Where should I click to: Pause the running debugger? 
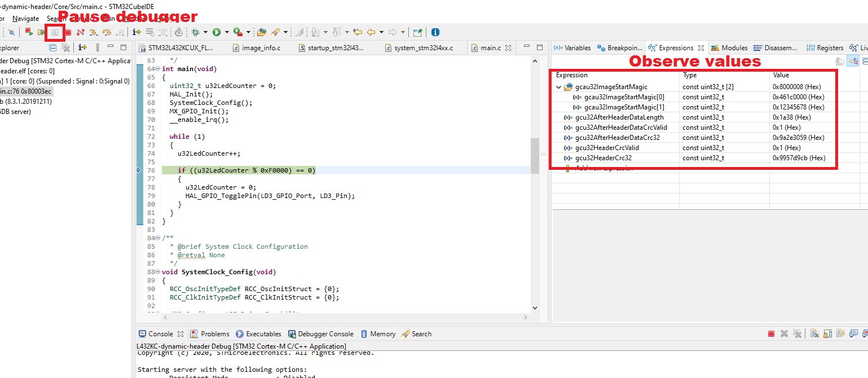(x=55, y=32)
